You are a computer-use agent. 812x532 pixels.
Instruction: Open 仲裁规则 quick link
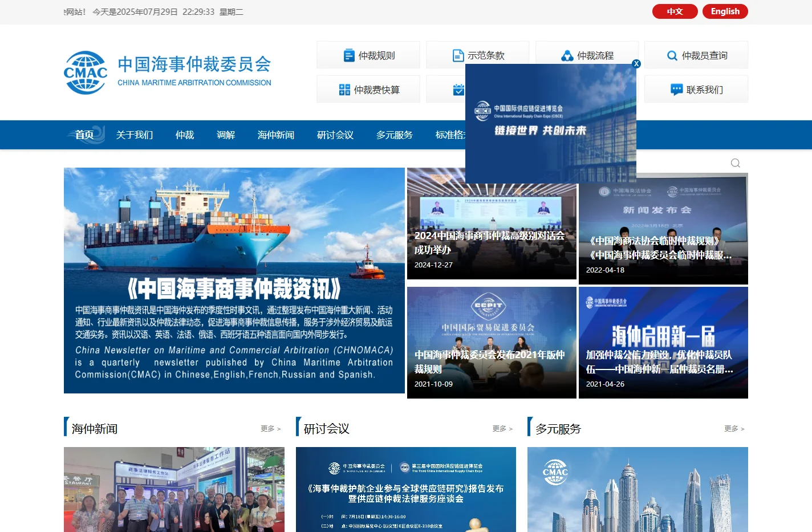click(x=368, y=55)
